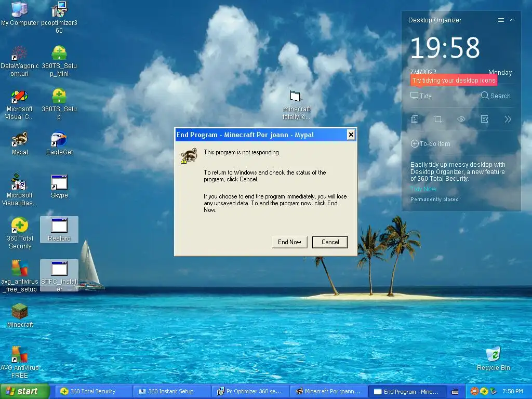
Task: Click the crop screenshot icon in Desktop Organizer
Action: [x=438, y=119]
